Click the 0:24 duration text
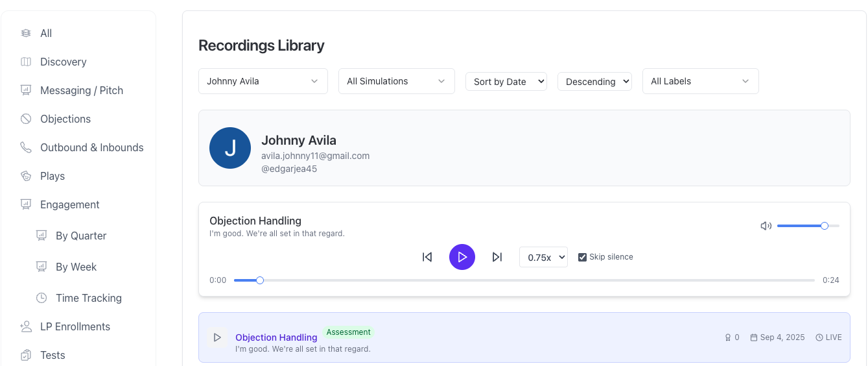This screenshot has width=868, height=366. pyautogui.click(x=831, y=280)
